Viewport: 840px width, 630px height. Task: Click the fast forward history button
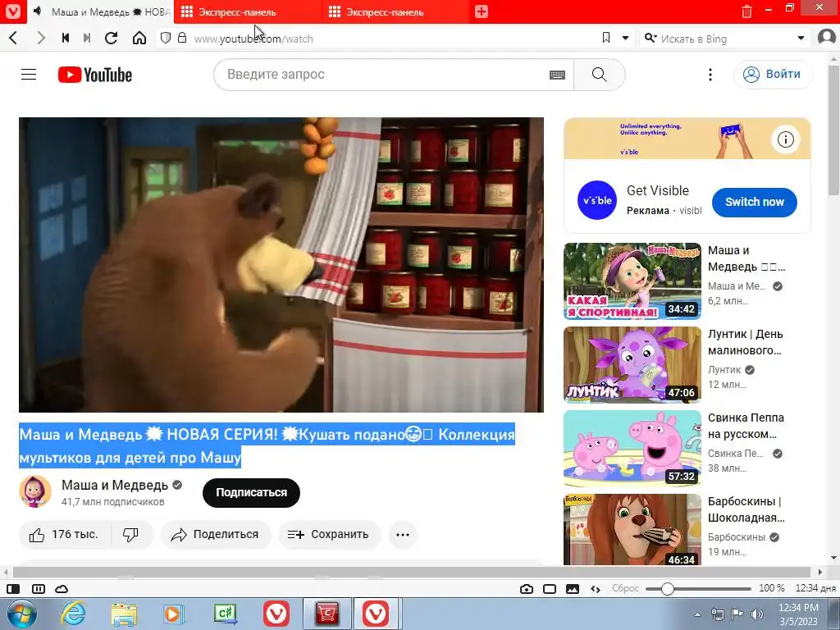click(87, 38)
